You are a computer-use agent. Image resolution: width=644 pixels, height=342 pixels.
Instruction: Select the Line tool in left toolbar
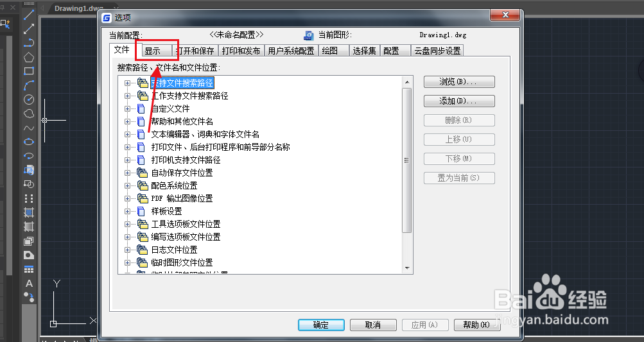[x=29, y=15]
